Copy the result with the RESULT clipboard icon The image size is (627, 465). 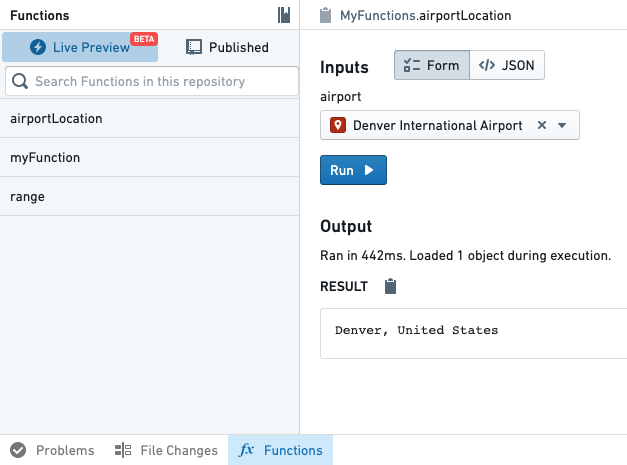[390, 286]
